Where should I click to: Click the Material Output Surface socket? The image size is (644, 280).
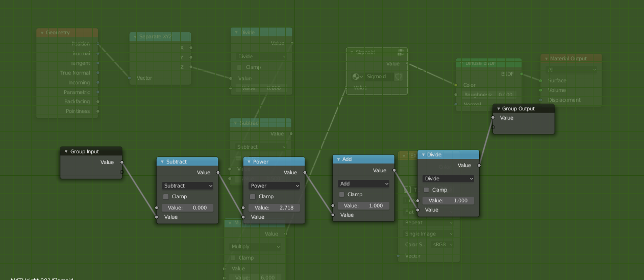[x=541, y=81]
